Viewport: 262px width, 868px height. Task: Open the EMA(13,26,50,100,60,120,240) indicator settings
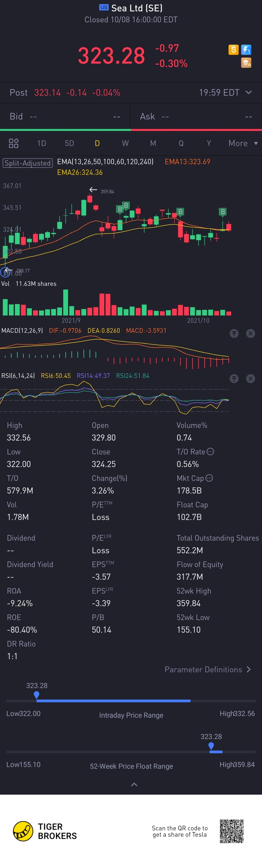pos(105,162)
